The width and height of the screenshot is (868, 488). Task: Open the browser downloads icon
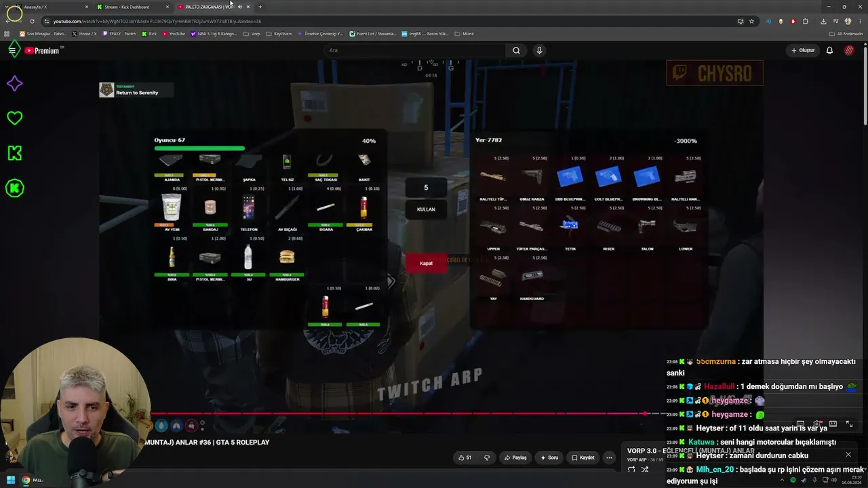point(823,21)
